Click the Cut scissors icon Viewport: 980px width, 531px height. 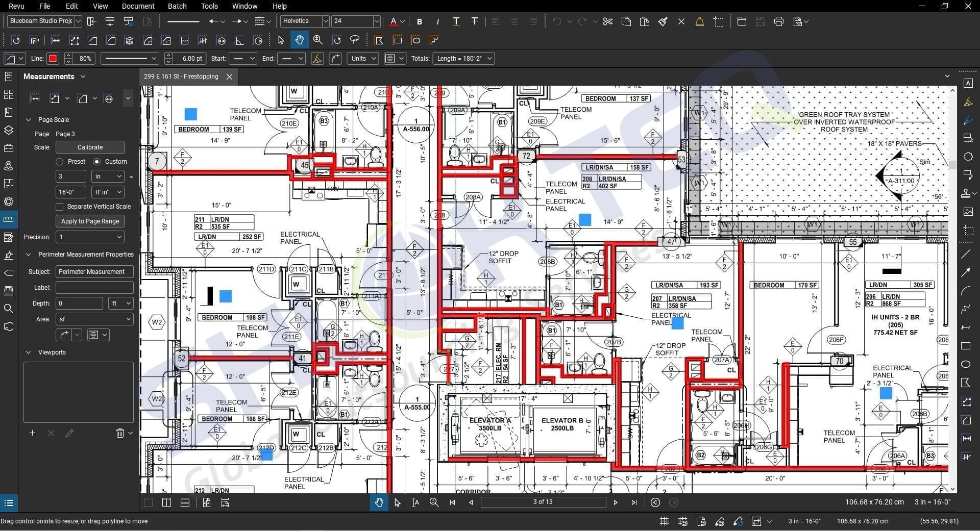(x=607, y=21)
